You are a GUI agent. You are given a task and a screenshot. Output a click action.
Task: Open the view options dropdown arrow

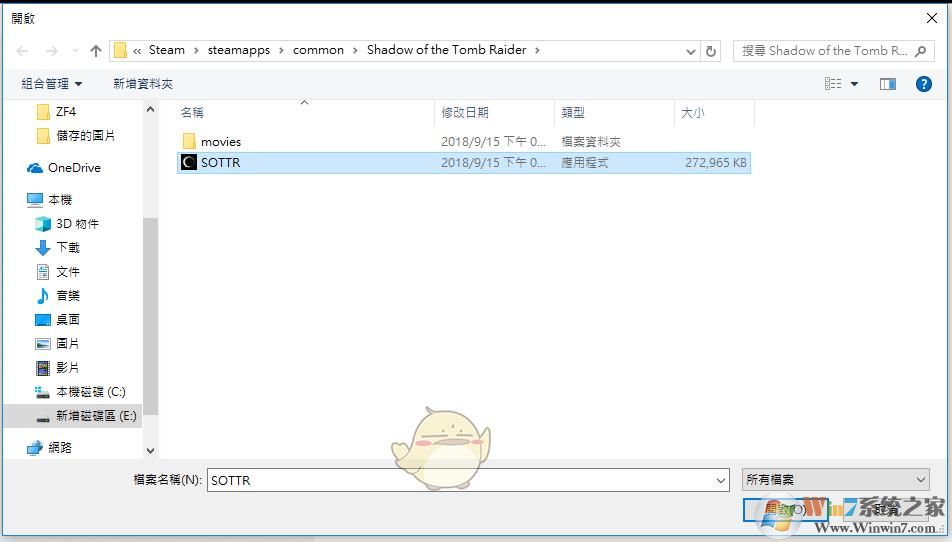coord(854,84)
